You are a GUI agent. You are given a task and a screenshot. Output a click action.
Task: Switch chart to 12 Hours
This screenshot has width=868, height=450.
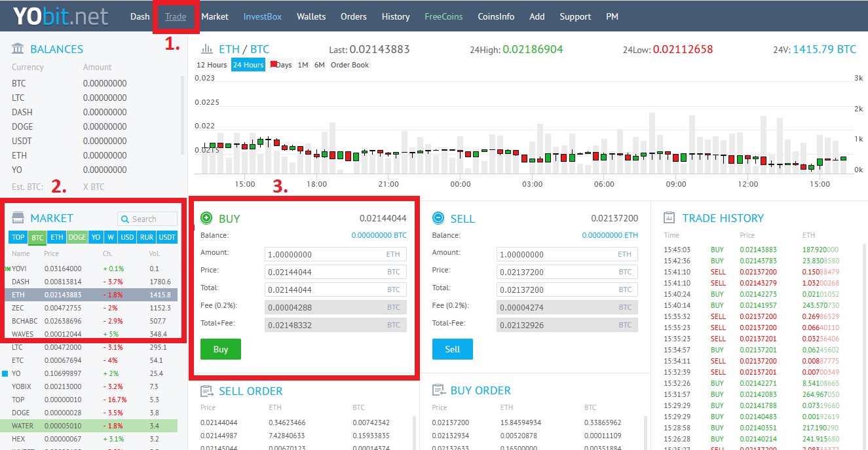212,65
